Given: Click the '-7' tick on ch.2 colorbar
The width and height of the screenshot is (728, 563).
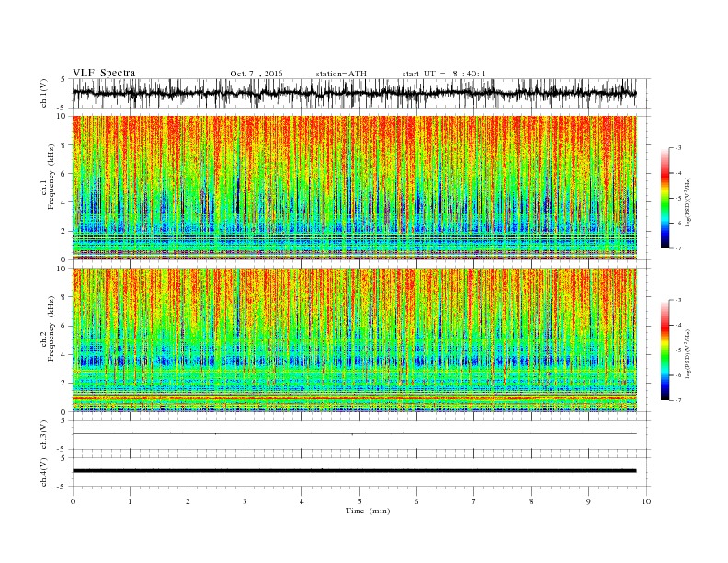Looking at the screenshot, I should 678,400.
